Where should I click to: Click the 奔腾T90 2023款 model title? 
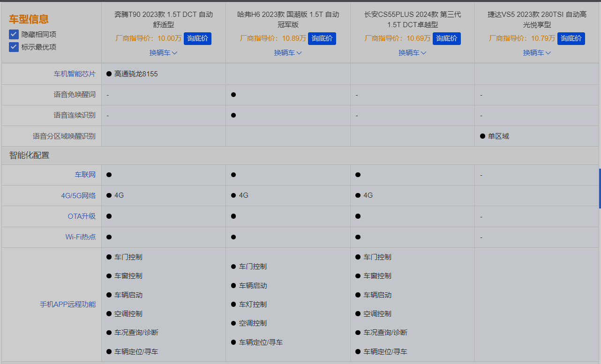tap(163, 19)
